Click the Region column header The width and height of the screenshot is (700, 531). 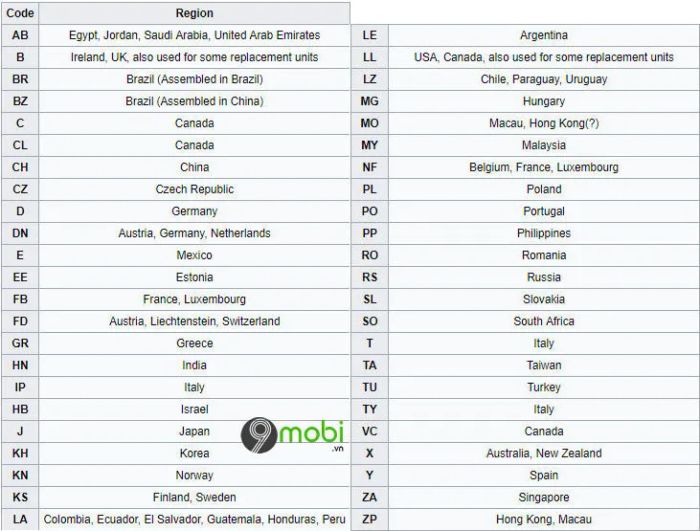pos(194,13)
